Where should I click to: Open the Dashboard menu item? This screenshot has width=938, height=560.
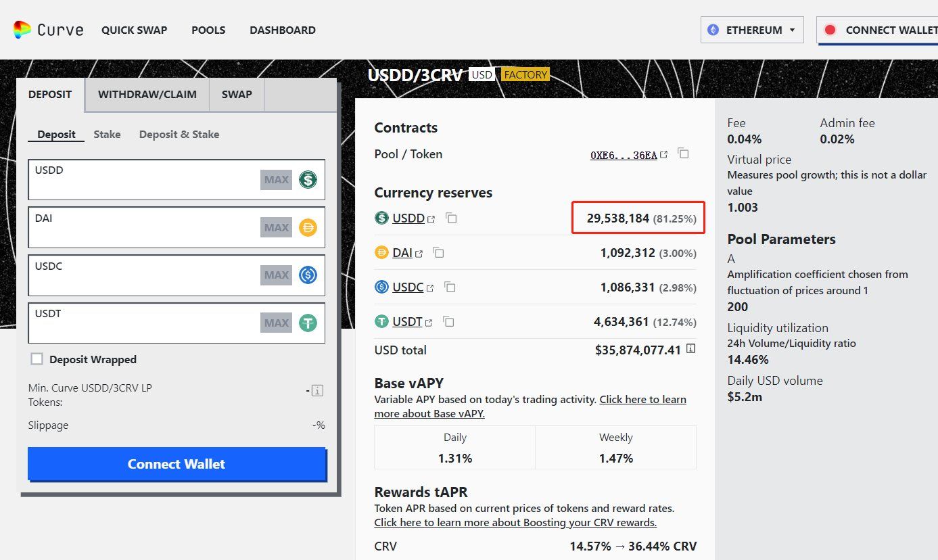click(283, 30)
